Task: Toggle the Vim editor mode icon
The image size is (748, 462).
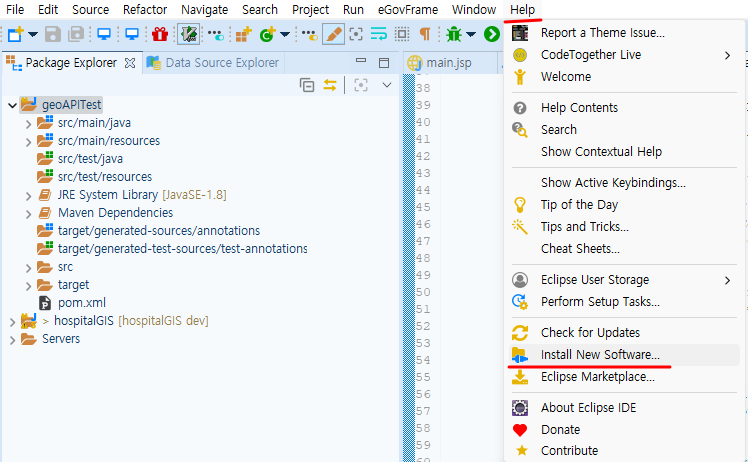Action: (x=188, y=34)
